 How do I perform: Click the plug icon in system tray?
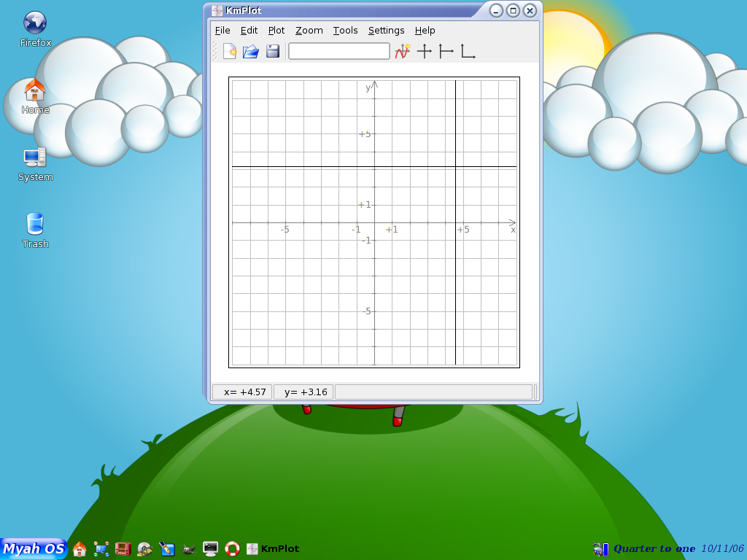597,550
